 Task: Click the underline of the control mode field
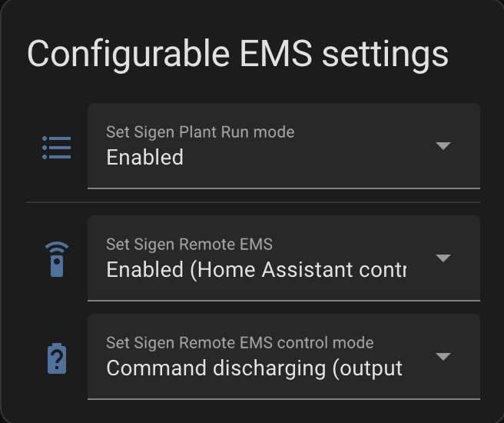tap(283, 399)
